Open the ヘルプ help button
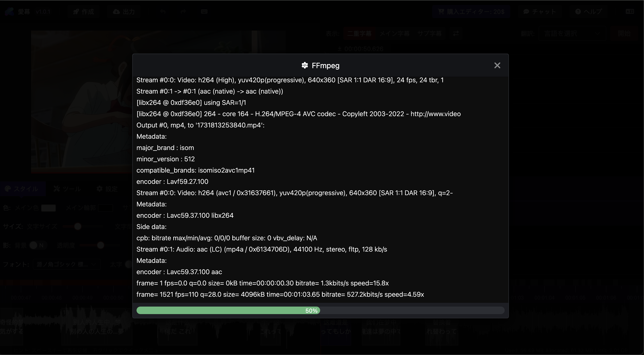Viewport: 644px width, 355px height. coord(588,12)
